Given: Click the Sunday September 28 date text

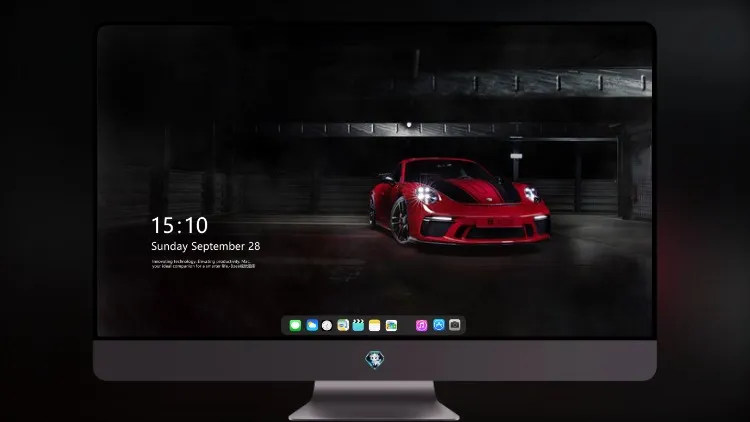Looking at the screenshot, I should [206, 246].
